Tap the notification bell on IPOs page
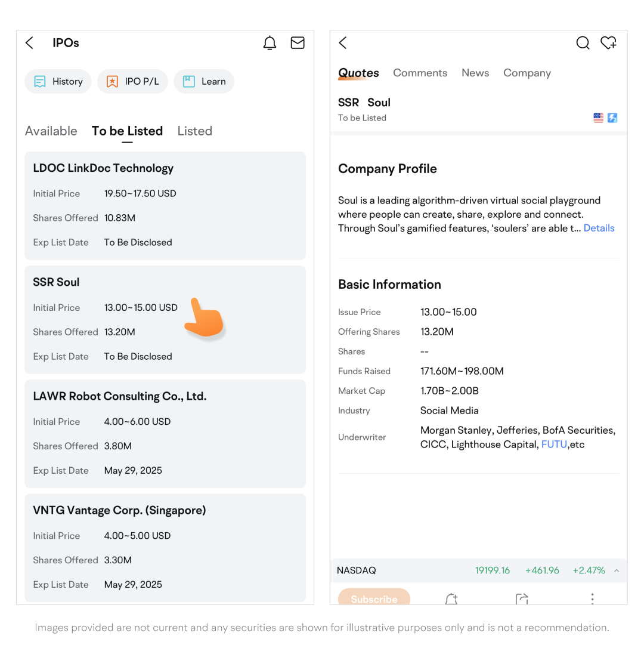Screen dimensions: 644x645 (x=270, y=43)
